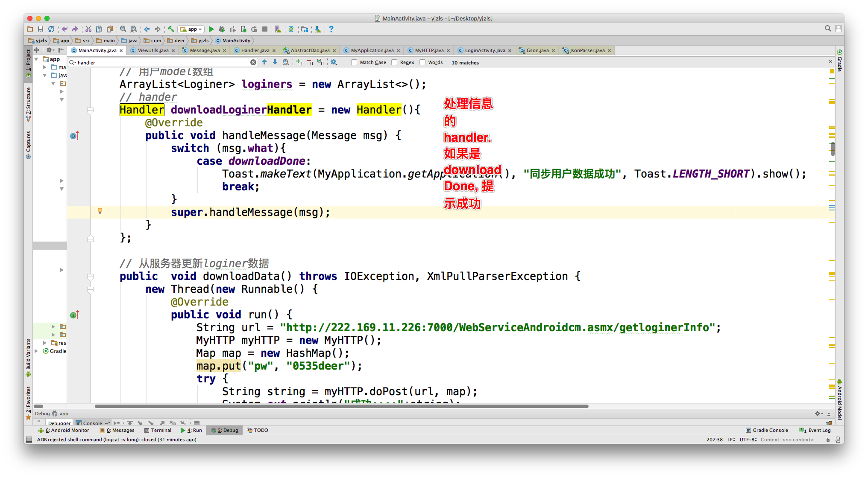868x478 pixels.
Task: Jump to the previous search match arrow
Action: coord(264,62)
